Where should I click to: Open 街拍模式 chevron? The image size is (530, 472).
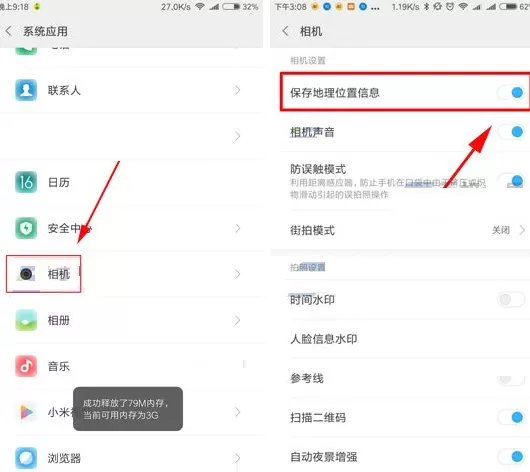[x=522, y=230]
